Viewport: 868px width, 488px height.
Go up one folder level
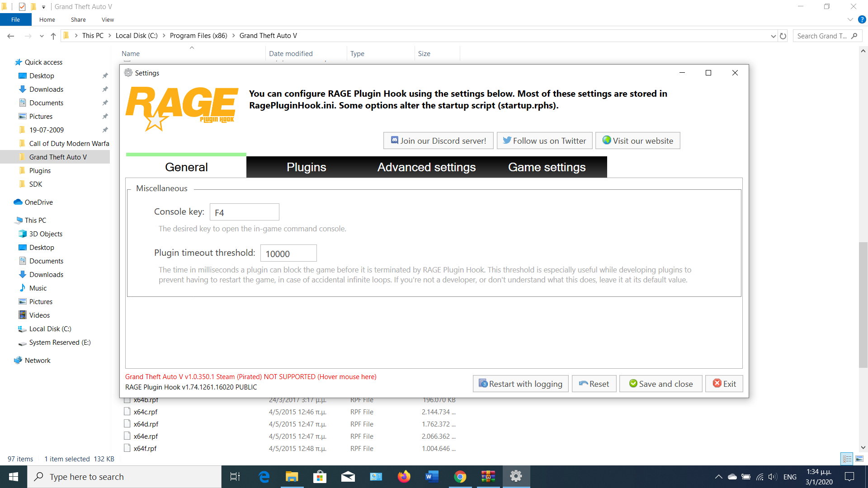(x=53, y=36)
